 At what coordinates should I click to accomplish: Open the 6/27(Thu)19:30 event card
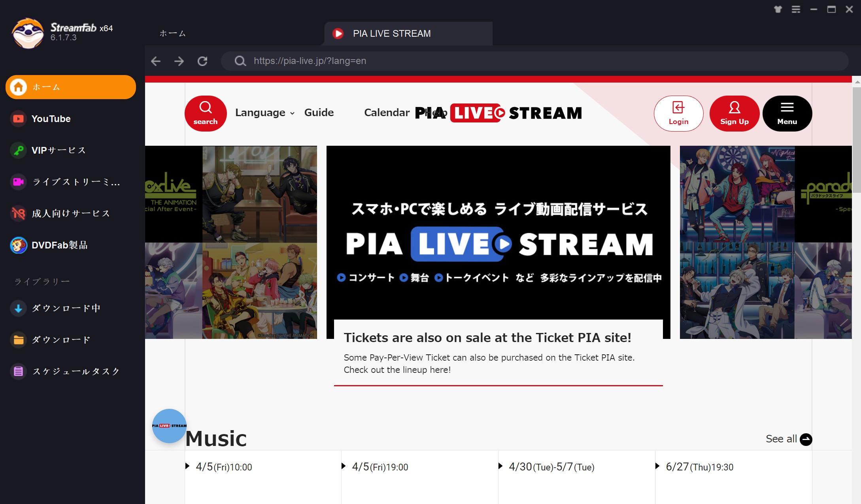(734, 477)
